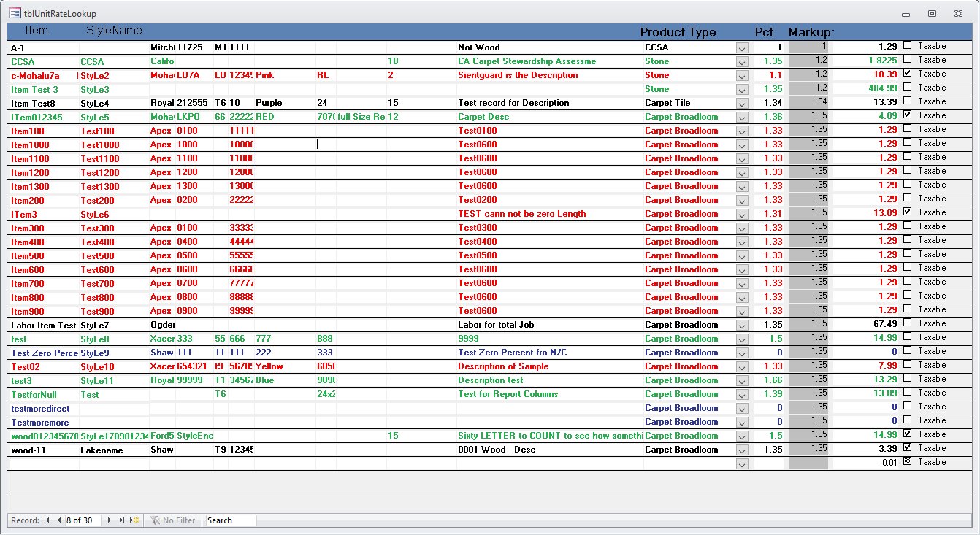Click the color cell "Yellow"
Viewport: 980px width, 535px height.
pyautogui.click(x=284, y=366)
